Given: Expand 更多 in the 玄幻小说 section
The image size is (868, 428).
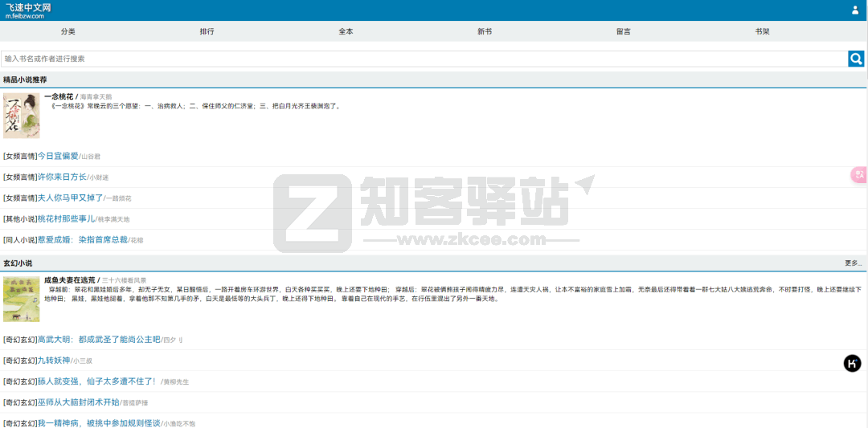Looking at the screenshot, I should tap(853, 263).
